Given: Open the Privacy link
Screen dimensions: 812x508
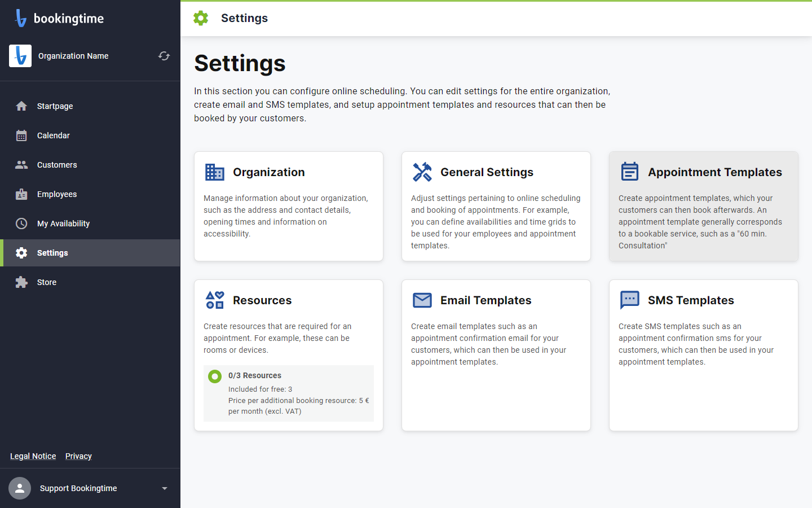Looking at the screenshot, I should 78,456.
